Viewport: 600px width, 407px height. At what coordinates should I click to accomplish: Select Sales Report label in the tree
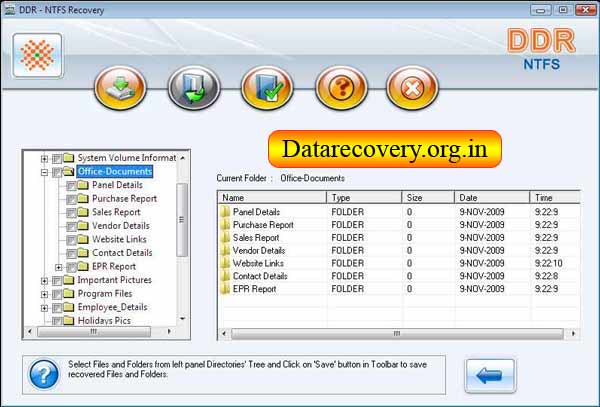point(116,212)
